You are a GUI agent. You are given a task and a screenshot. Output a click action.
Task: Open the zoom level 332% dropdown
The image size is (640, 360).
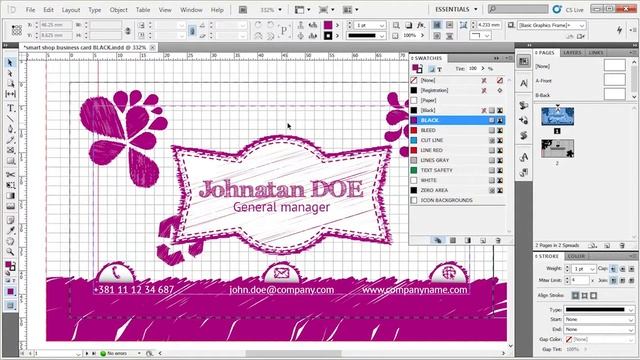pyautogui.click(x=280, y=9)
